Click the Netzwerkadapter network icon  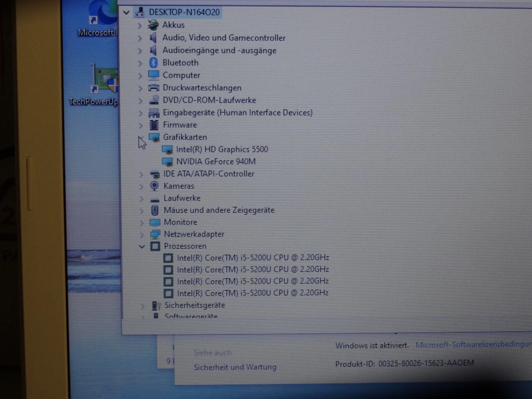click(155, 234)
